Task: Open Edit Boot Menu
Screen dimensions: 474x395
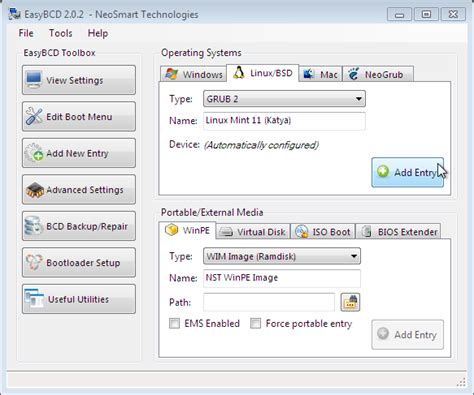Action: tap(79, 117)
